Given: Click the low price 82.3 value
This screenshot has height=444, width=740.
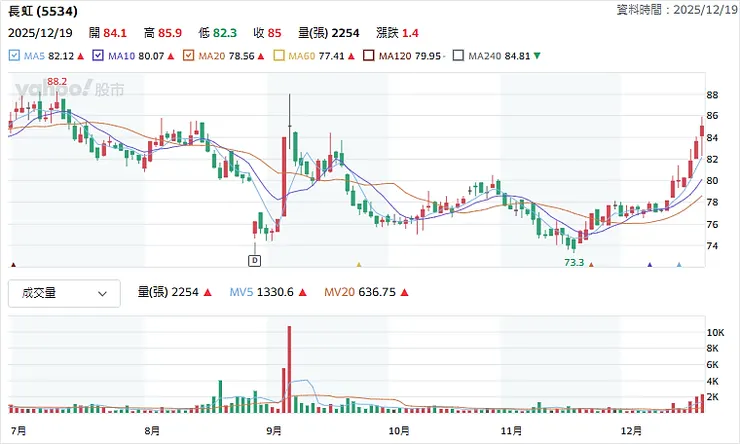Looking at the screenshot, I should click(225, 33).
